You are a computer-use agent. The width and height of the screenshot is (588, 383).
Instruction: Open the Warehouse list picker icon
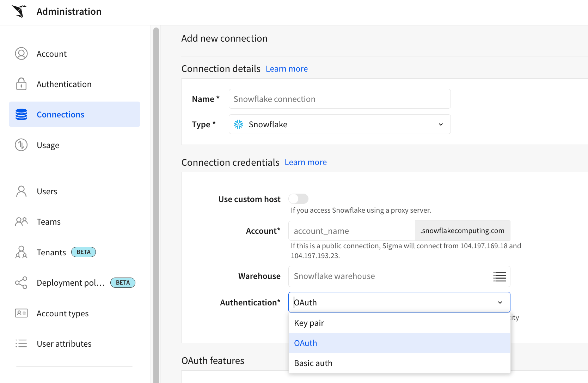click(x=499, y=276)
